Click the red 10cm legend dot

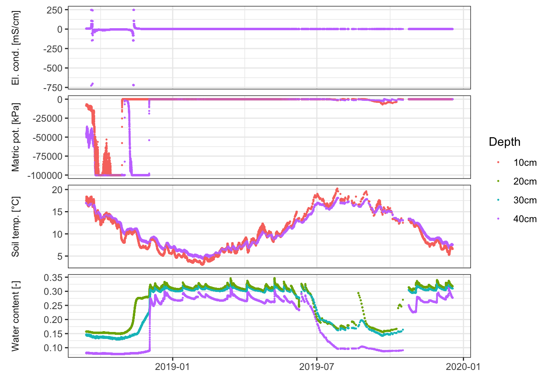point(498,163)
